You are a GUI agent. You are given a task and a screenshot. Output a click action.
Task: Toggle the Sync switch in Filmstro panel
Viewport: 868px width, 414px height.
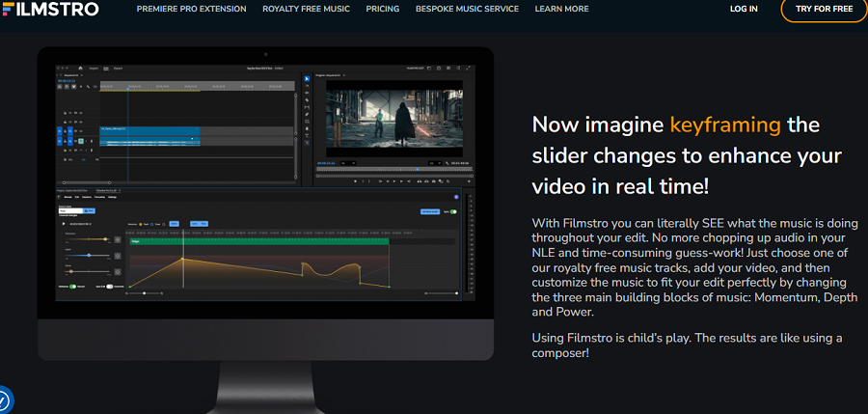453,211
